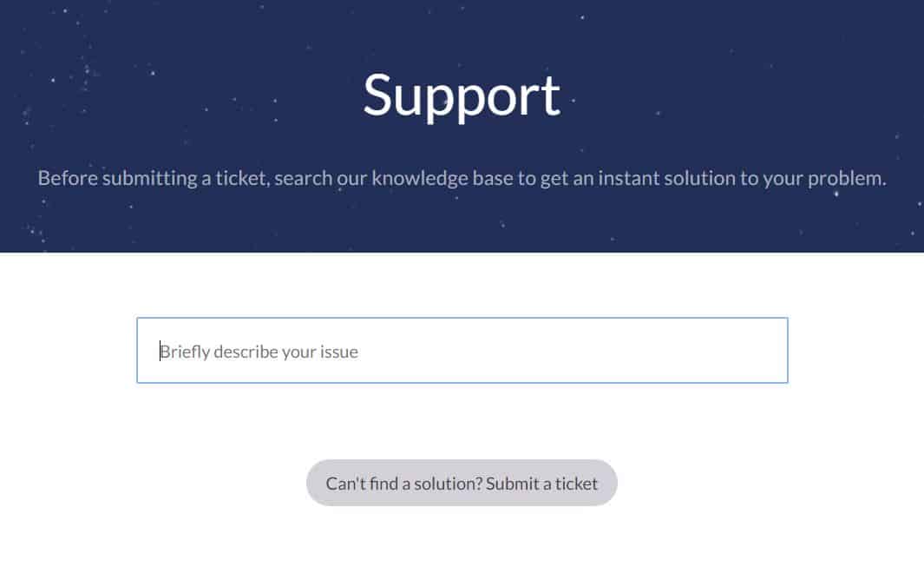The width and height of the screenshot is (924, 580).
Task: Select the word 'Support' in the banner
Action: pos(462,96)
